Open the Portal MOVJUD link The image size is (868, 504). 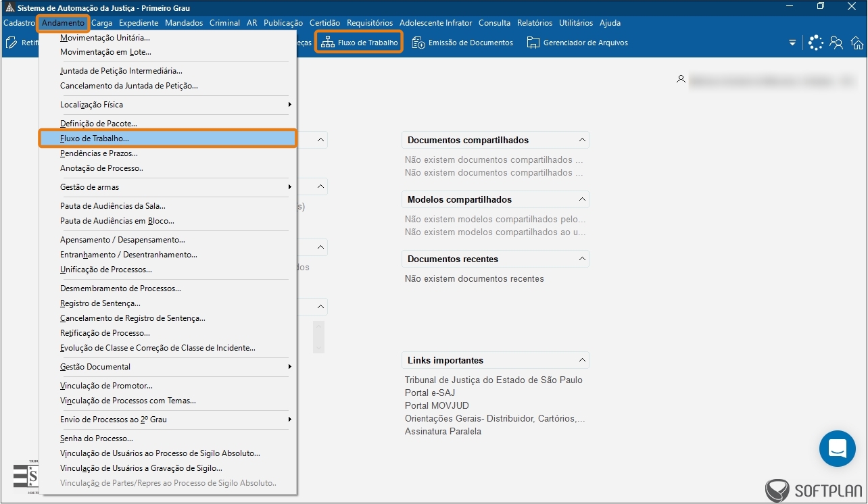437,405
